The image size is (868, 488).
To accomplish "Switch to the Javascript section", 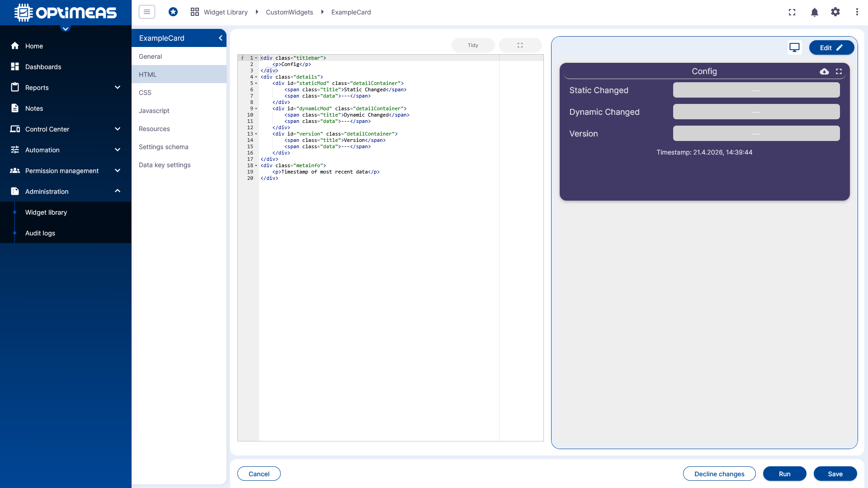I will point(179,111).
